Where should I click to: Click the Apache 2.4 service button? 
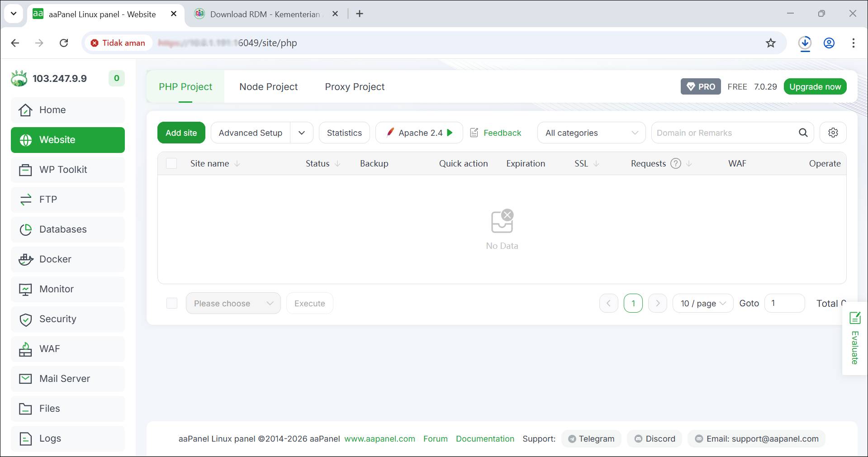tap(419, 133)
